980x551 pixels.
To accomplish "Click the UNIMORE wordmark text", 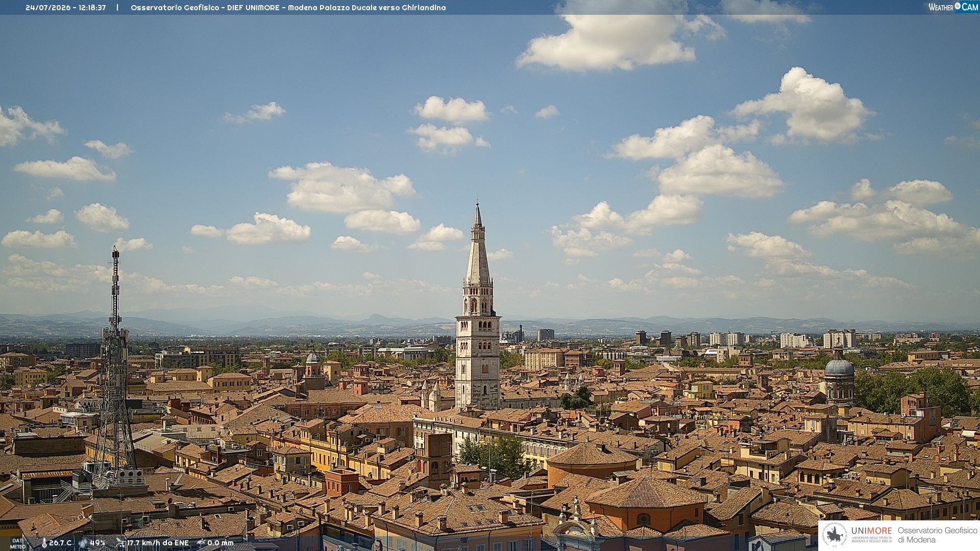I will pyautogui.click(x=871, y=531).
